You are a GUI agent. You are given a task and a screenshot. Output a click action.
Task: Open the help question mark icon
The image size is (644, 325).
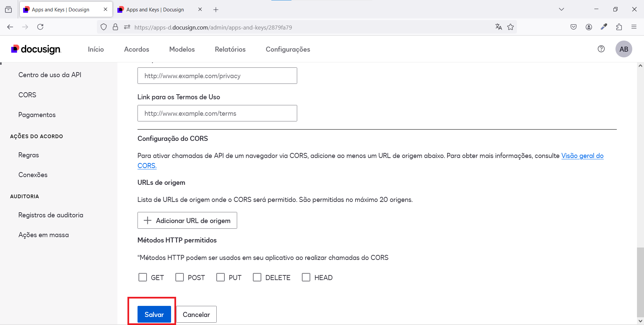click(x=601, y=49)
